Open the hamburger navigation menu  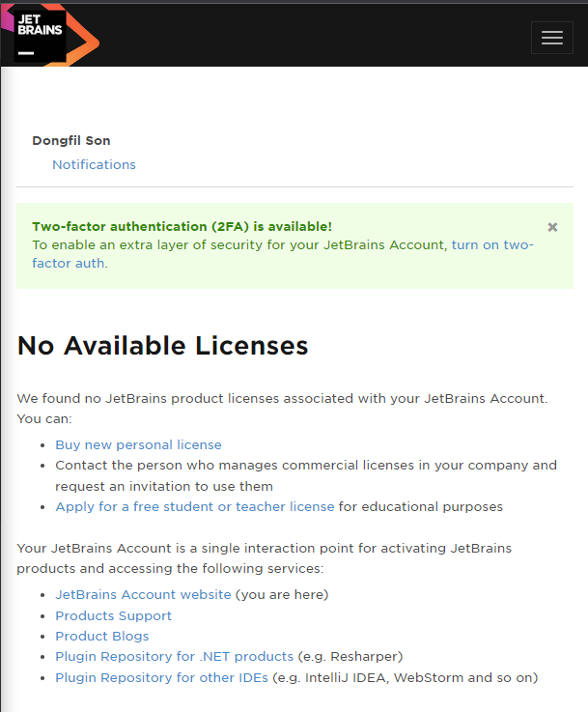(x=551, y=38)
